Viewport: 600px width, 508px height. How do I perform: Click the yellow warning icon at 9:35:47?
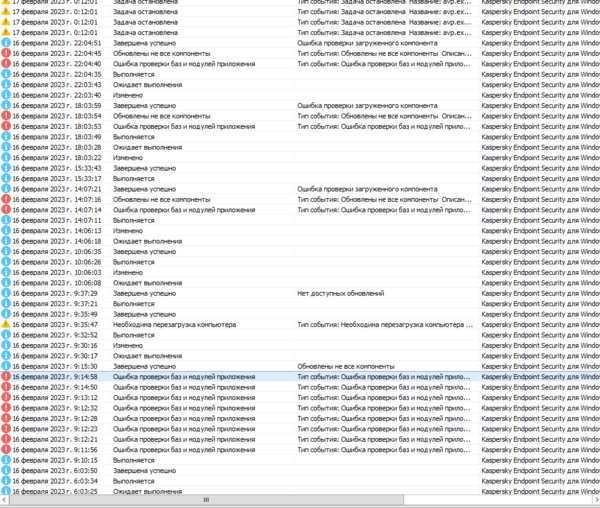[x=6, y=324]
